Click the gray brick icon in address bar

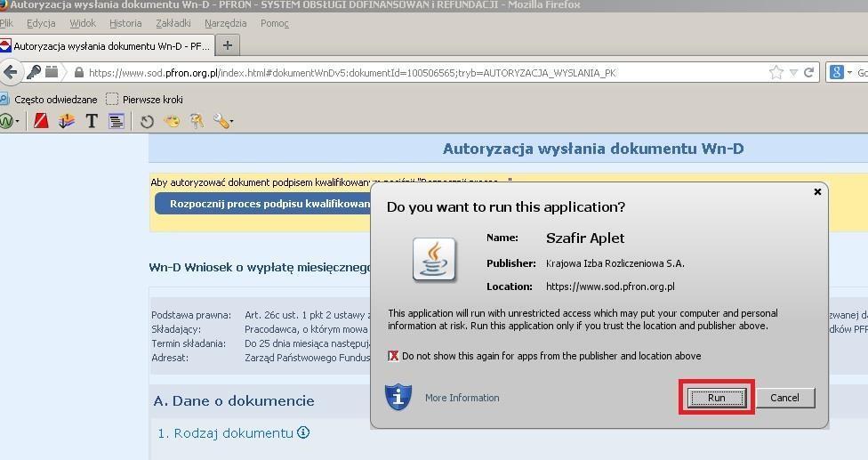click(x=52, y=71)
